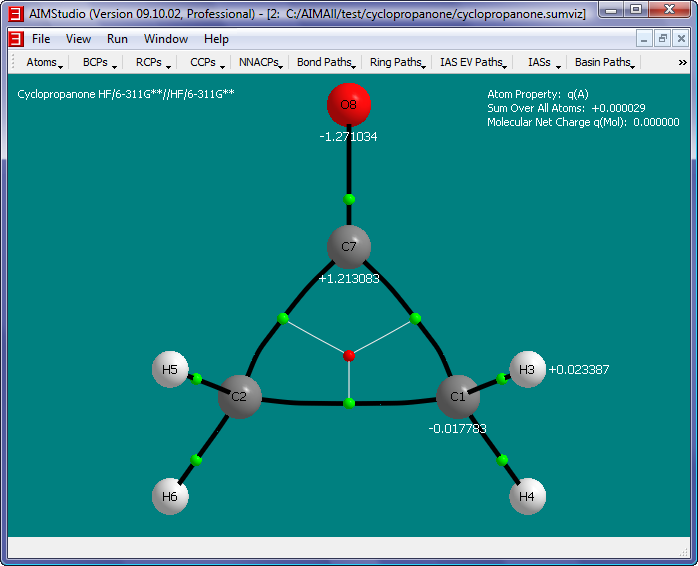Viewport: 698px width, 566px height.
Task: Open the Basin Paths dropdown
Action: coord(605,62)
